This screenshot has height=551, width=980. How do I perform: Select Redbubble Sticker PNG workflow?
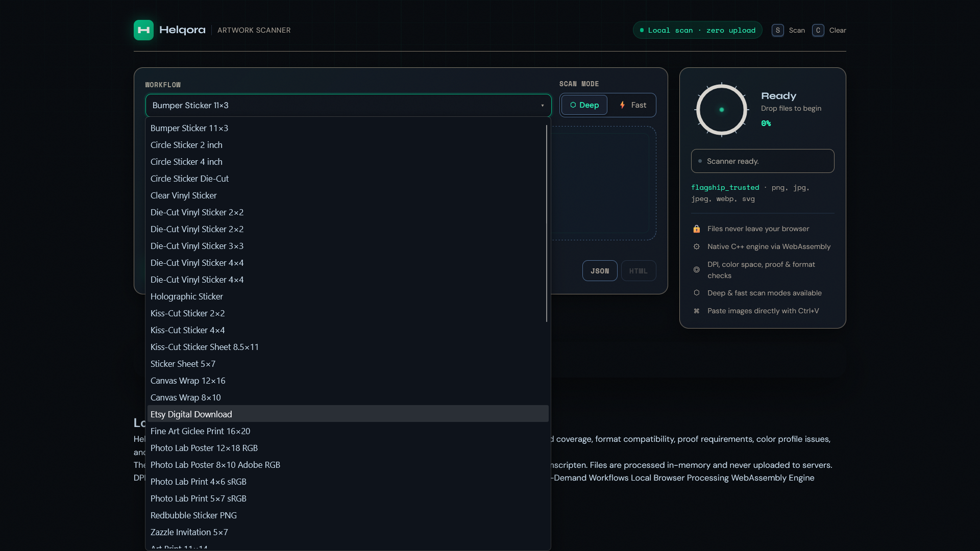pos(348,515)
